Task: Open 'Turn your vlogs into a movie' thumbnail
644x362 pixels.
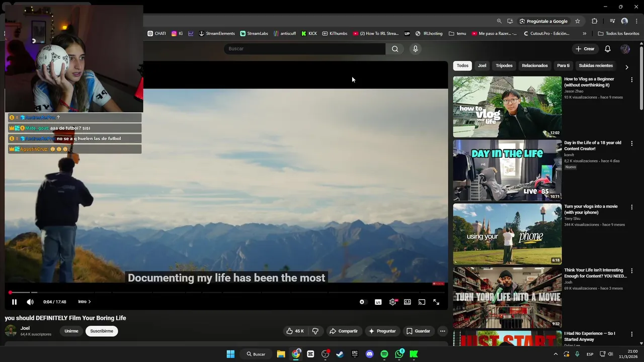Action: click(507, 234)
